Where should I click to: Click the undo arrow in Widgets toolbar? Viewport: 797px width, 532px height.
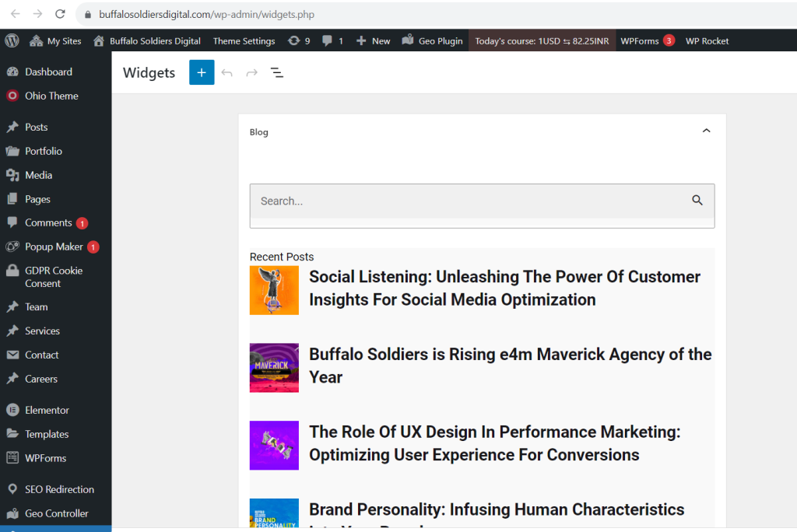click(x=226, y=72)
